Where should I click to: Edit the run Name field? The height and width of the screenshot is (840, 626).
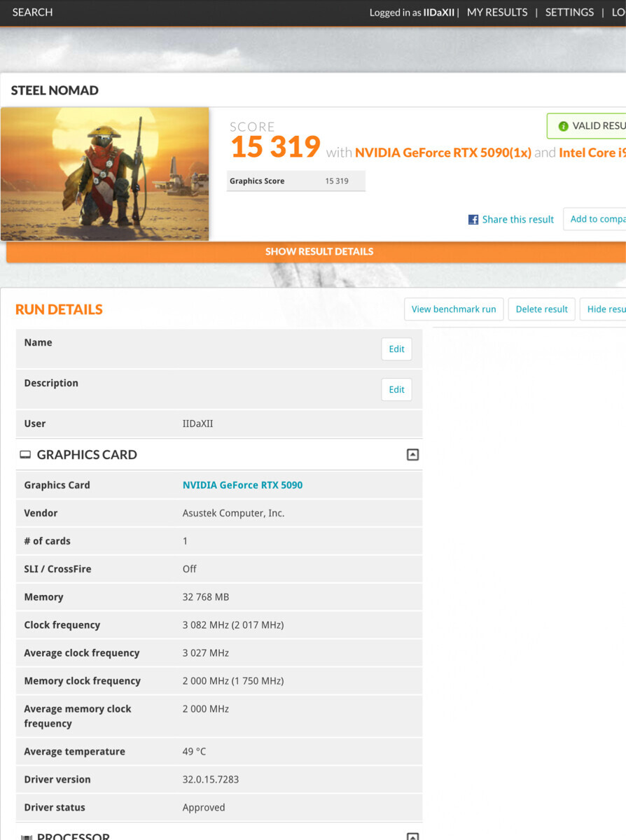(x=396, y=349)
